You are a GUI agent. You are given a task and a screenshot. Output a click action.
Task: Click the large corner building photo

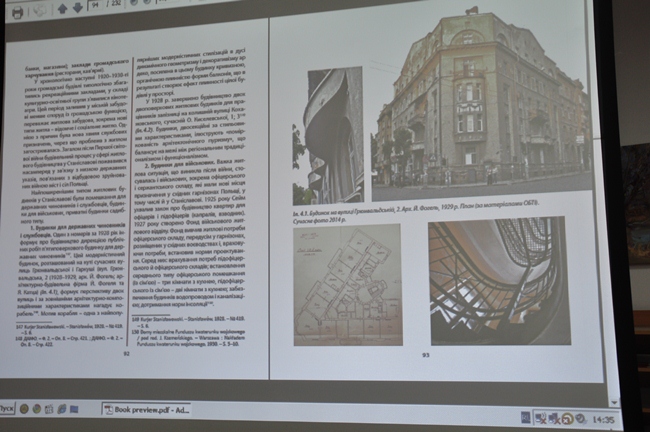(x=481, y=103)
